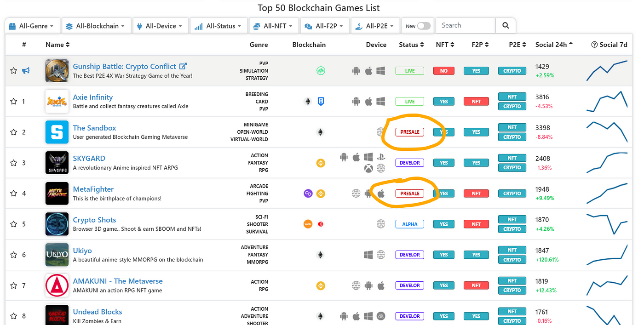This screenshot has height=325, width=644.
Task: Sort by the F2P column header
Action: (480, 45)
